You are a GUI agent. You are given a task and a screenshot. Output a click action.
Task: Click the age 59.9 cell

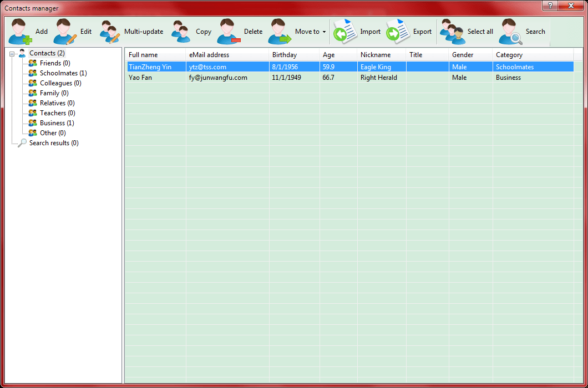[338, 67]
